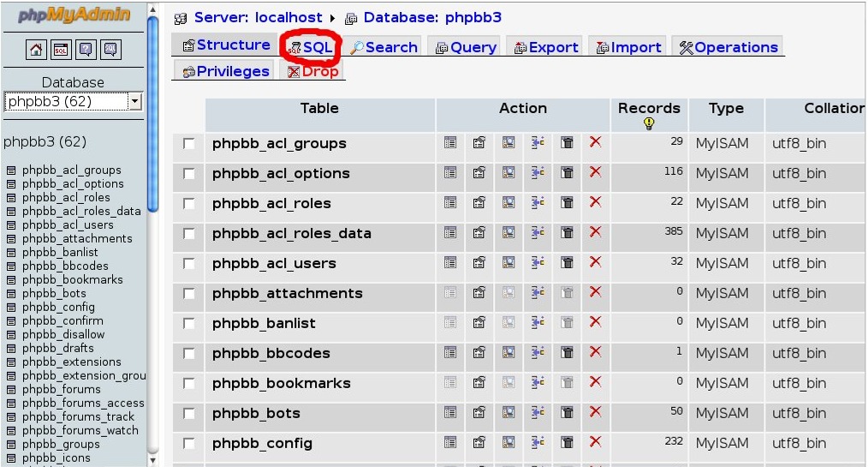
Task: Click the Server: localhost breadcrumb link
Action: tap(258, 18)
